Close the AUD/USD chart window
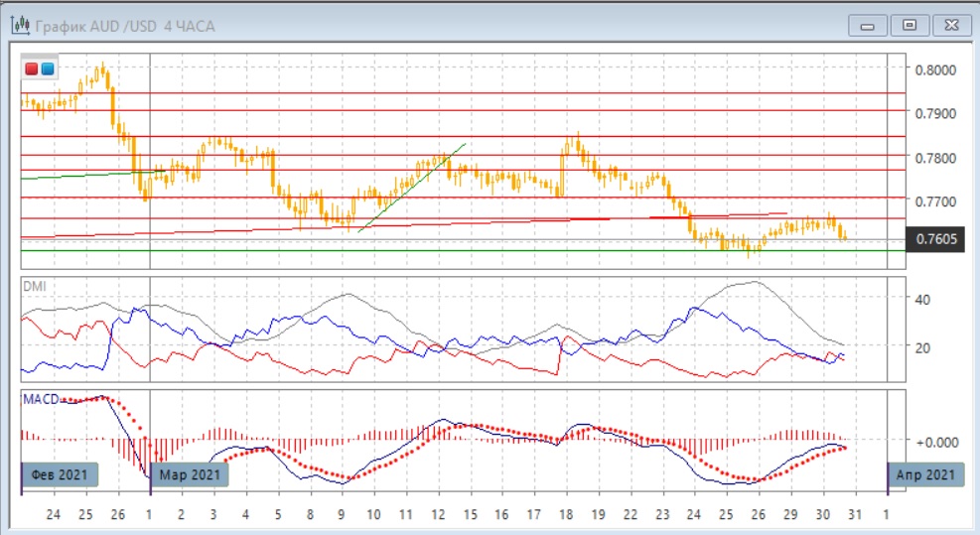 (x=951, y=25)
